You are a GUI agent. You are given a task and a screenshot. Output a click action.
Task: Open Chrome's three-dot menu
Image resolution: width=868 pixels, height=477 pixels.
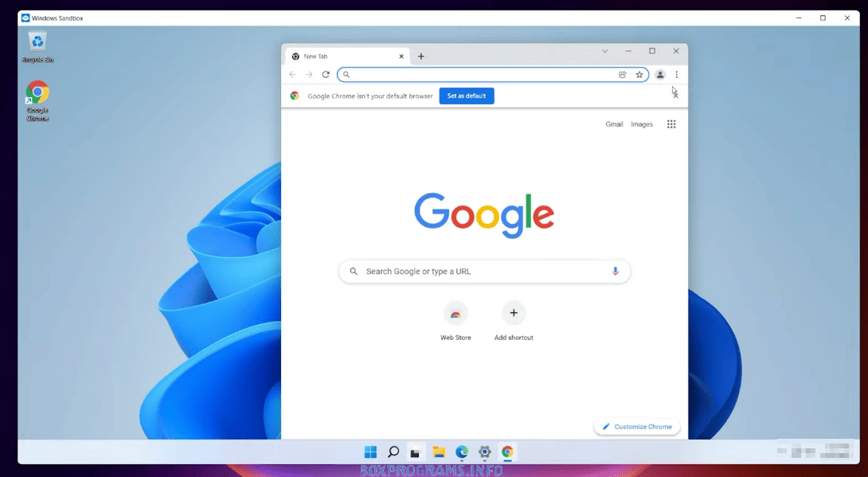[676, 75]
